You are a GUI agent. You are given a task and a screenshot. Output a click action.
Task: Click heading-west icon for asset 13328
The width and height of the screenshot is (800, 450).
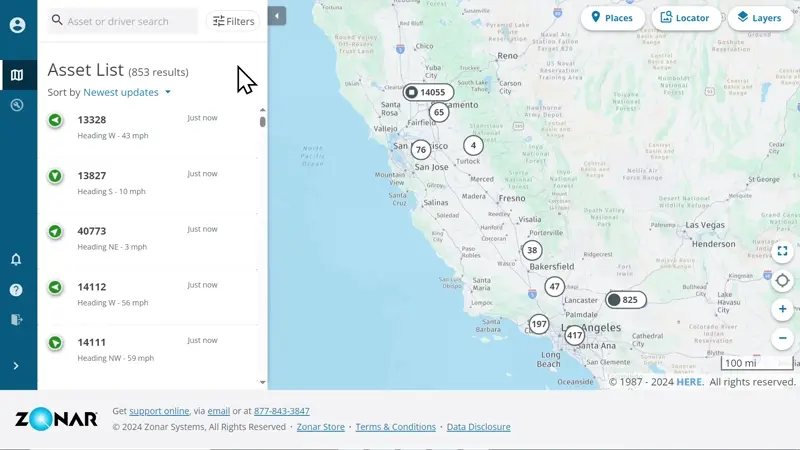pyautogui.click(x=55, y=120)
